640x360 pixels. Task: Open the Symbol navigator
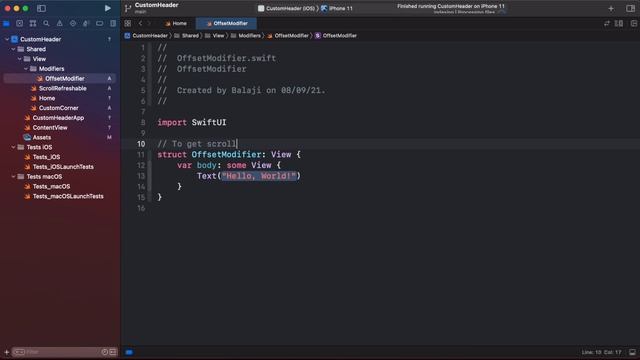(33, 24)
